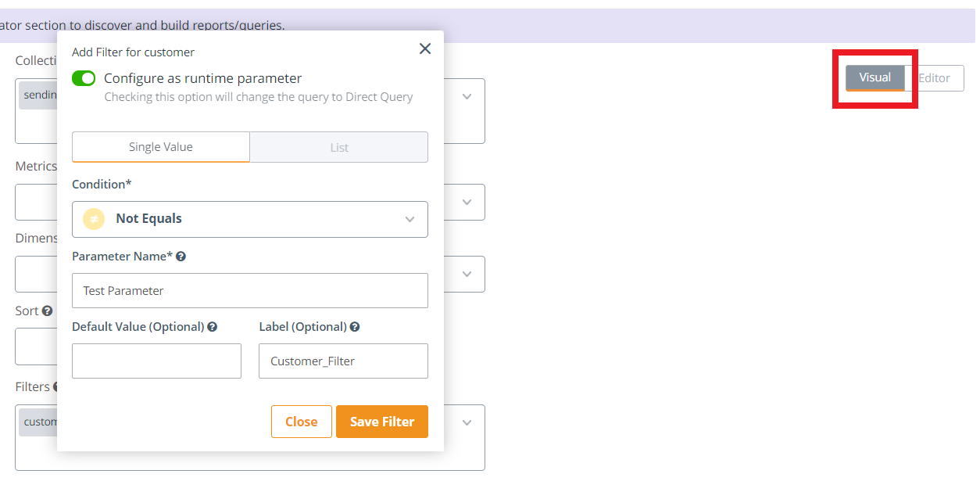Click the Sort help icon
Viewport: 980px width, 492px height.
coord(48,311)
